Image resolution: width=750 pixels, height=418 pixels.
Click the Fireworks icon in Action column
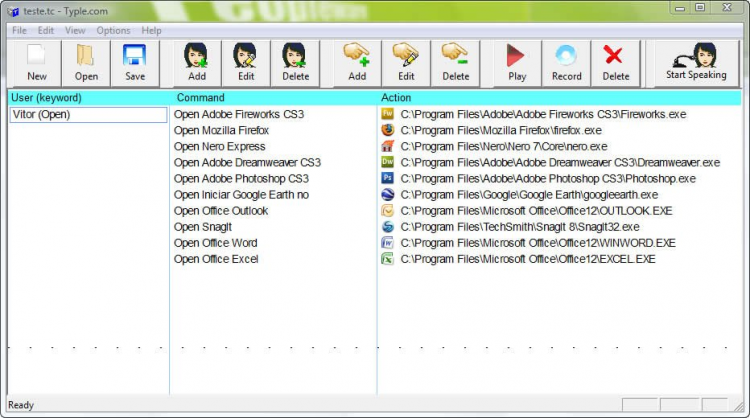387,114
